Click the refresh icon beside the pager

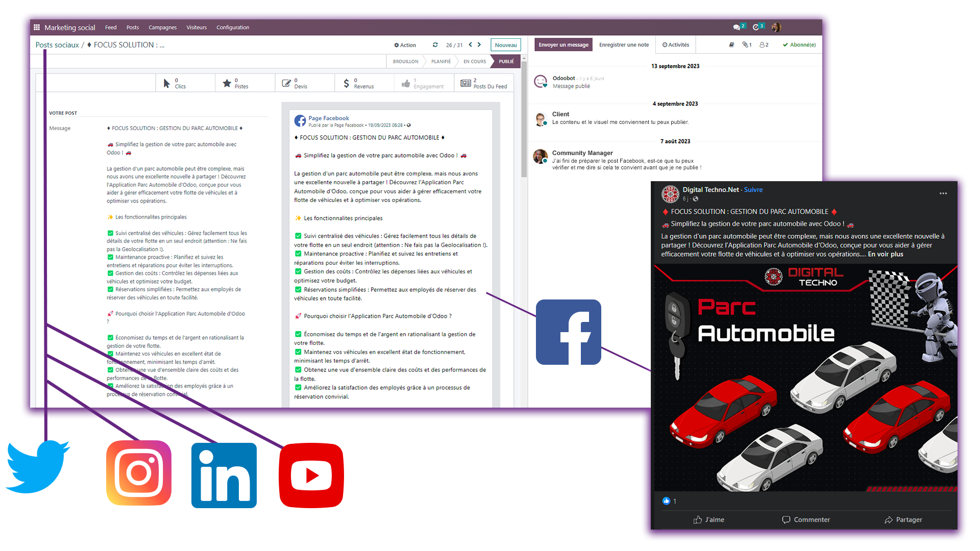[x=435, y=45]
